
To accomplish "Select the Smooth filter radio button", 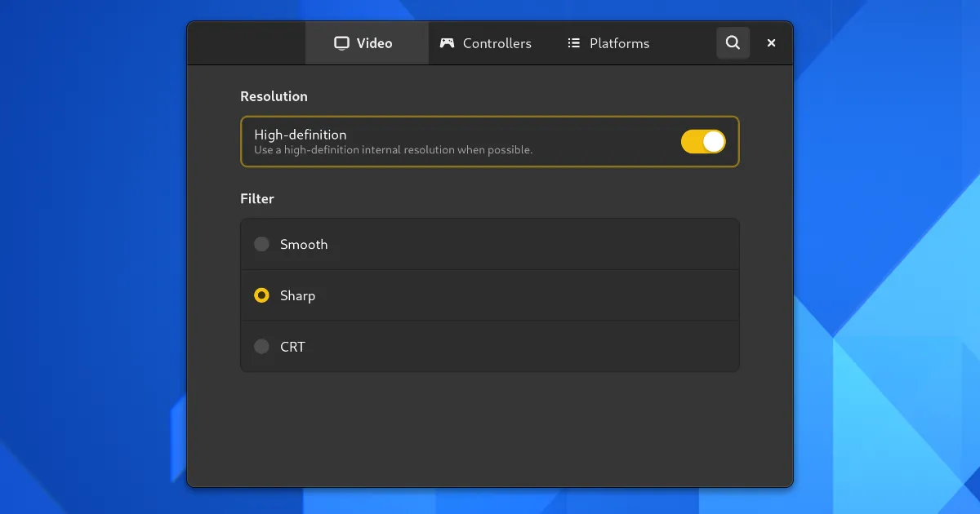I will [x=261, y=244].
